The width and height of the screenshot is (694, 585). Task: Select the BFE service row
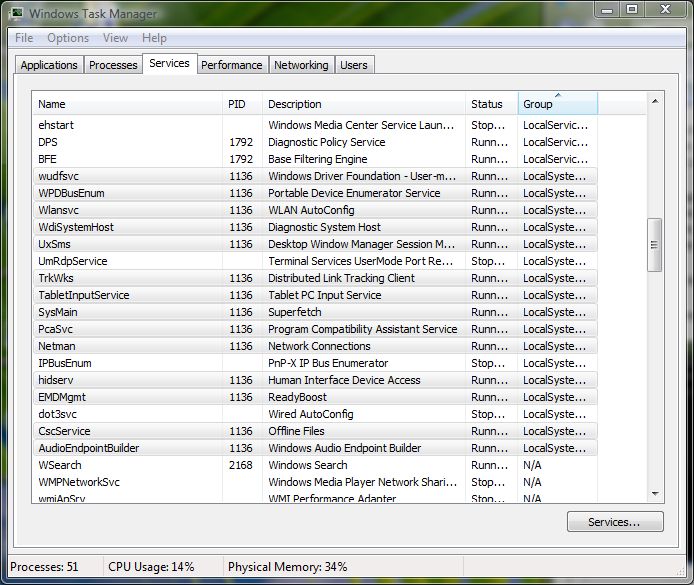pyautogui.click(x=315, y=159)
